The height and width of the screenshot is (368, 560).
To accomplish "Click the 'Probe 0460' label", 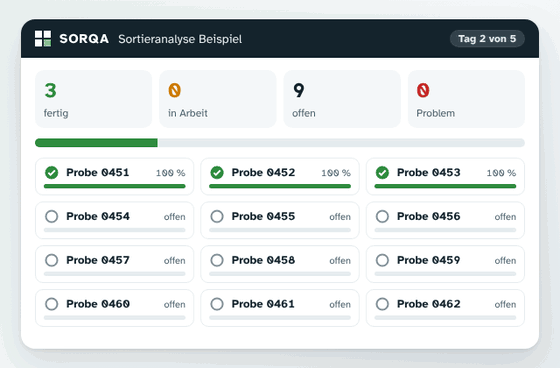I will click(x=98, y=304).
